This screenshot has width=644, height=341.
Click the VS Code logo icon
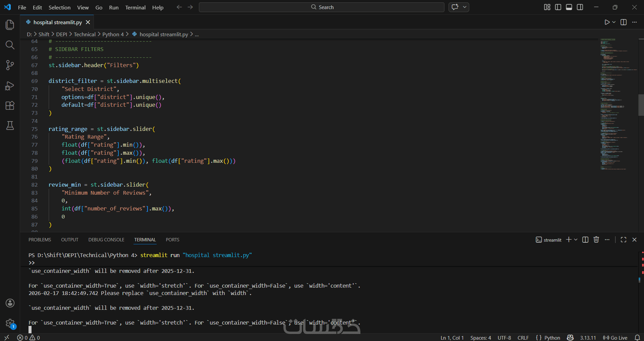tap(7, 7)
